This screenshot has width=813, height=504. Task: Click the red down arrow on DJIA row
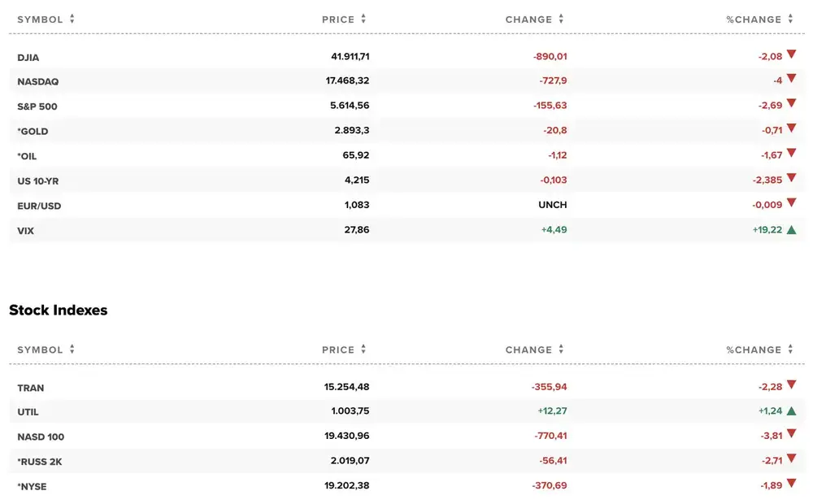coord(791,54)
